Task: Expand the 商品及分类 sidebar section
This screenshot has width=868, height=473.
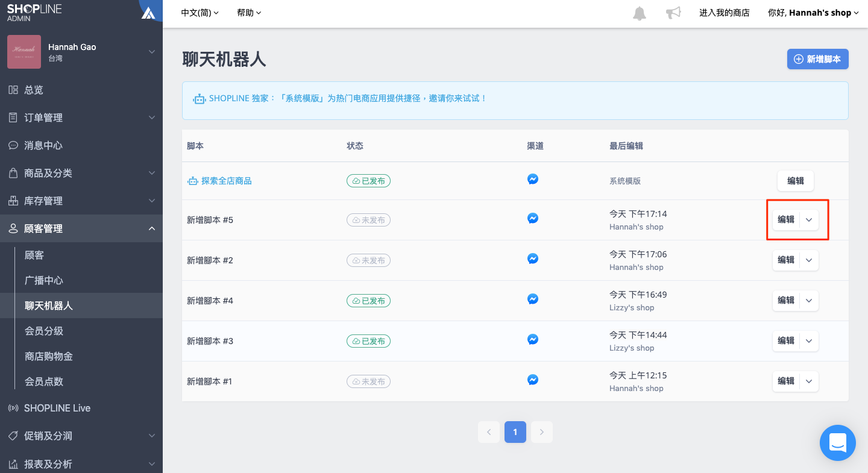Action: tap(152, 173)
